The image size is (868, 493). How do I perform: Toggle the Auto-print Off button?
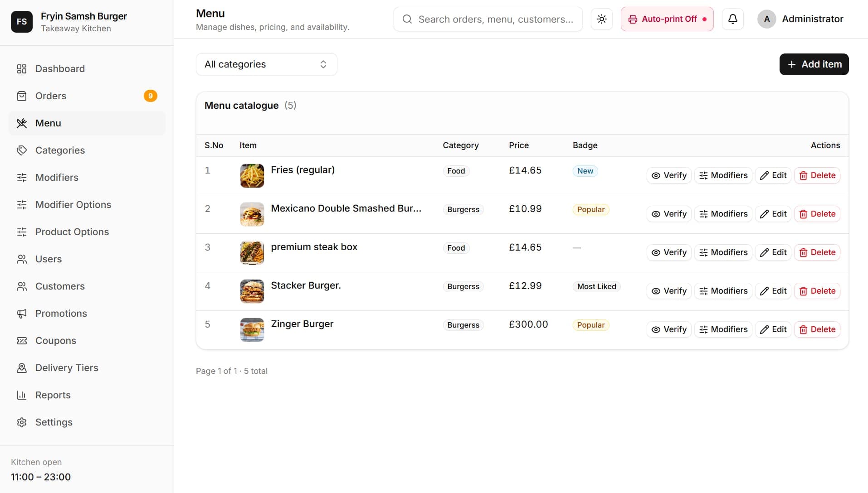[x=667, y=19]
